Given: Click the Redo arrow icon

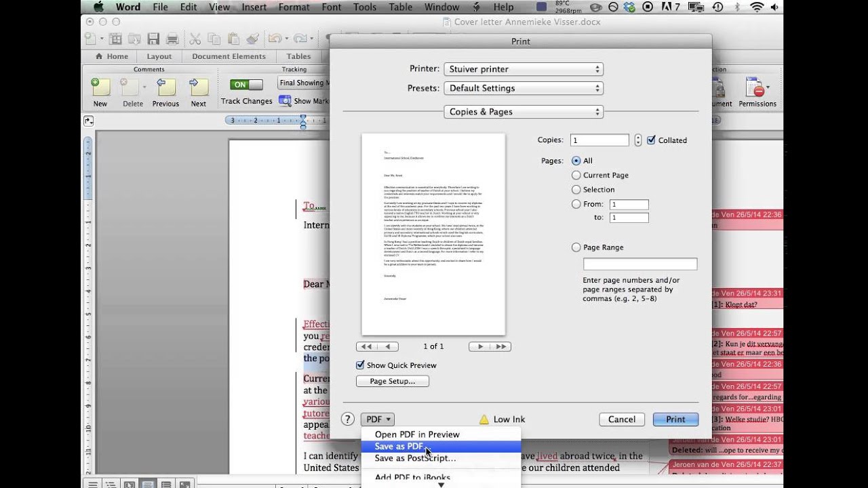Looking at the screenshot, I should click(x=300, y=39).
